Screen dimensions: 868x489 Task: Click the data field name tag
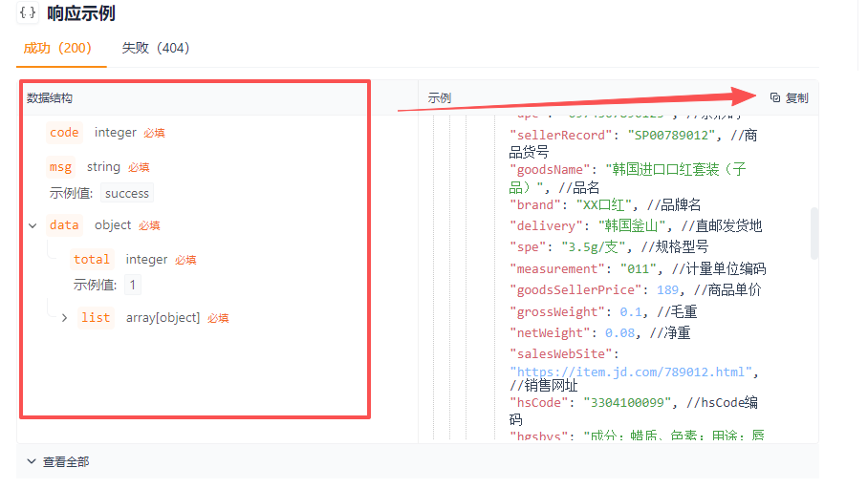(x=64, y=225)
